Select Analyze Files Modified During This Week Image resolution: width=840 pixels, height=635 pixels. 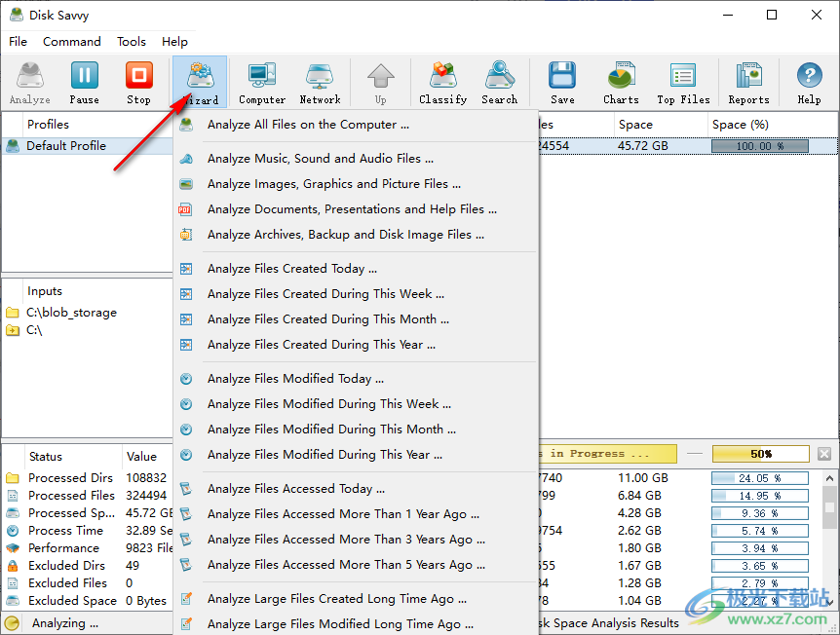356,404
